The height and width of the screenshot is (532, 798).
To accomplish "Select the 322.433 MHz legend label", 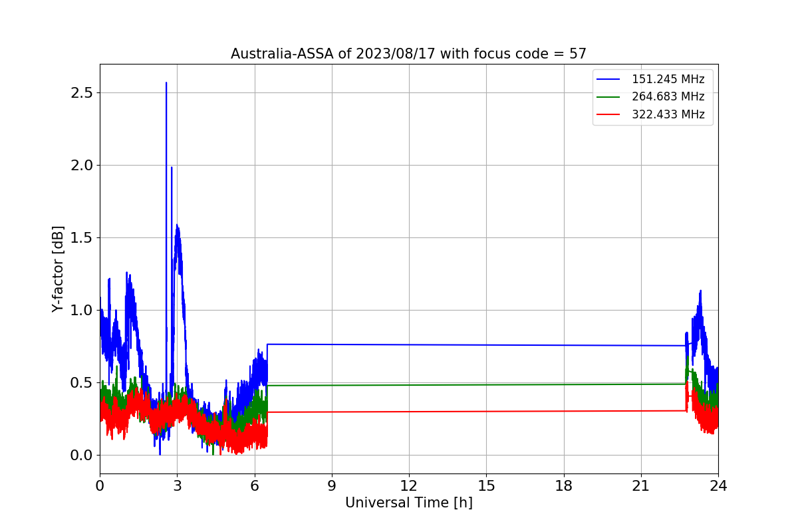I will pyautogui.click(x=668, y=114).
